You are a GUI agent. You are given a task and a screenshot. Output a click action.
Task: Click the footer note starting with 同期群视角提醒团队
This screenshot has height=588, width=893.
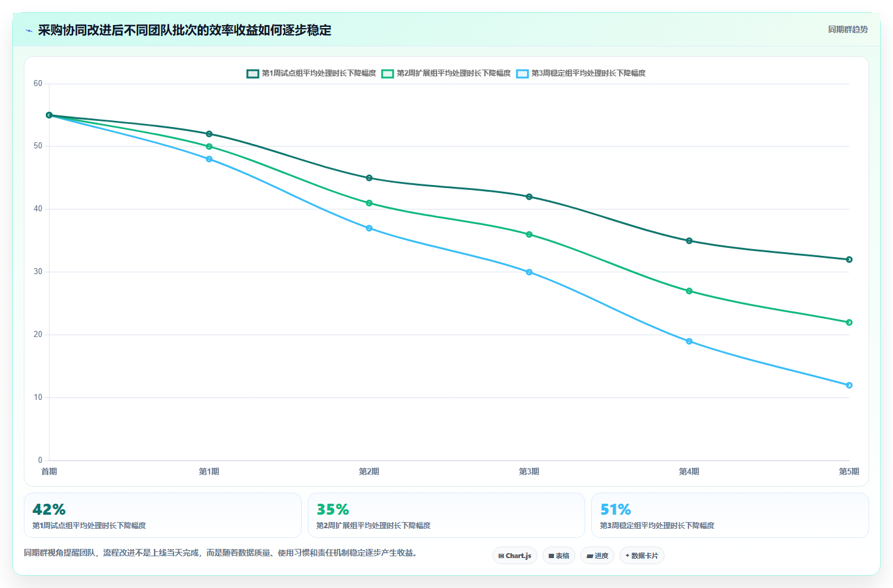(x=221, y=553)
